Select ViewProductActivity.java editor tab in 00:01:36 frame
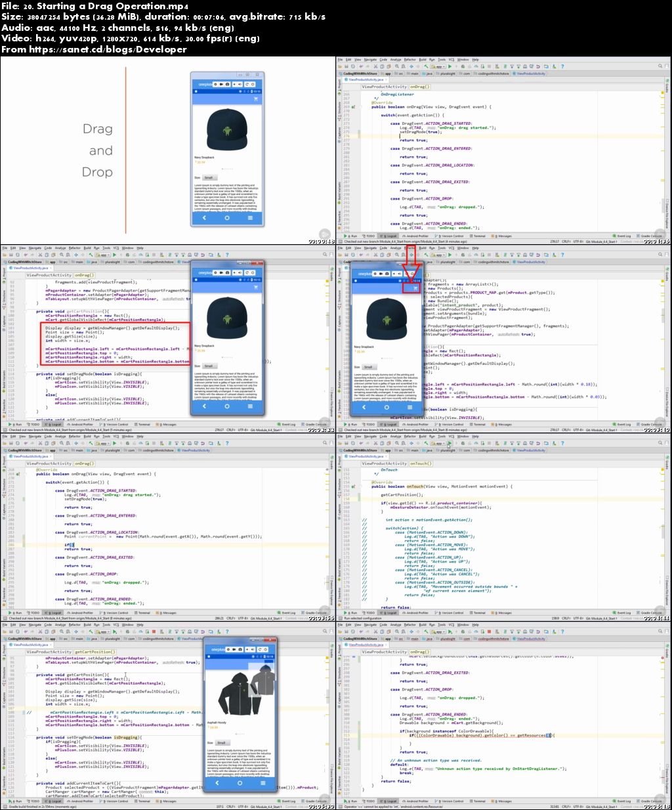 364,79
